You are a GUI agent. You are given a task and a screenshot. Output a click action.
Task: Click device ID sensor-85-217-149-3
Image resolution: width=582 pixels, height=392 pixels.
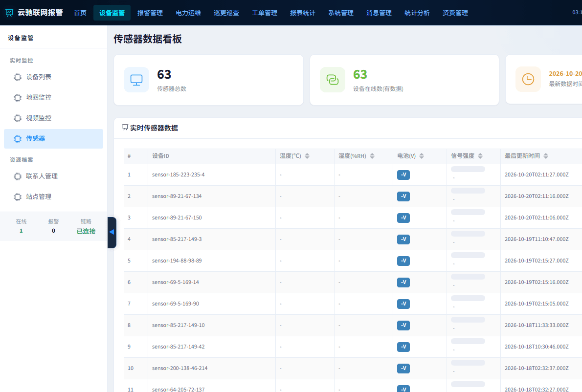[x=177, y=239]
